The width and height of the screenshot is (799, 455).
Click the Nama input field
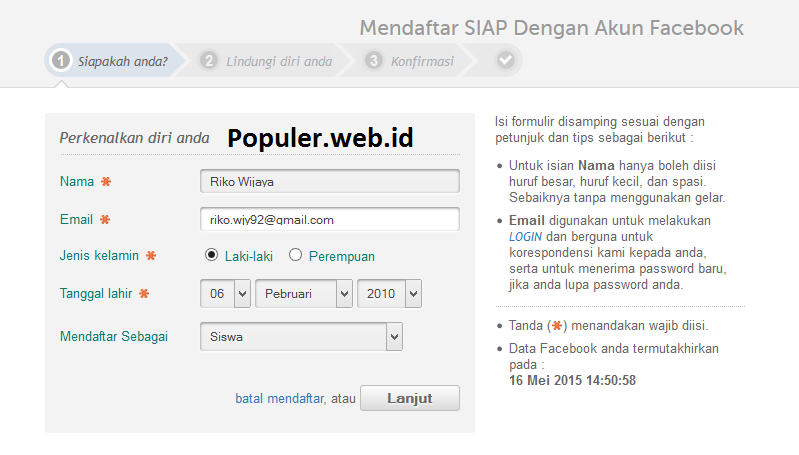pyautogui.click(x=330, y=181)
